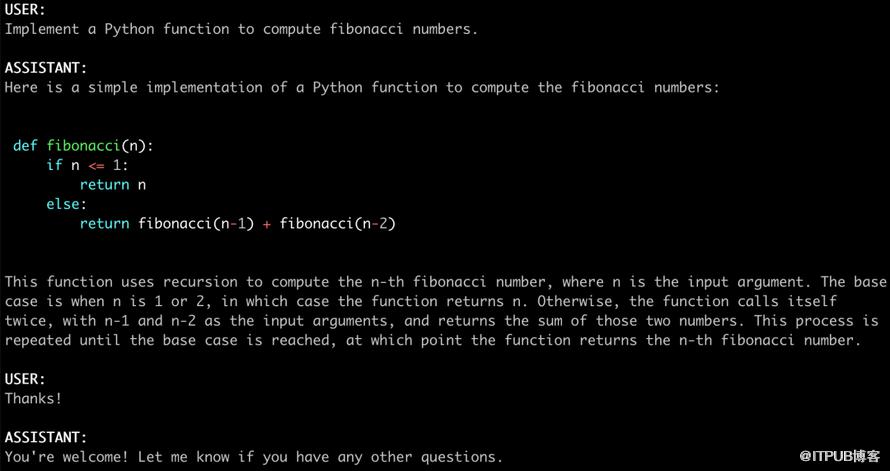Screen dimensions: 890x471
Task: Click the second "USER:" label
Action: [x=25, y=379]
